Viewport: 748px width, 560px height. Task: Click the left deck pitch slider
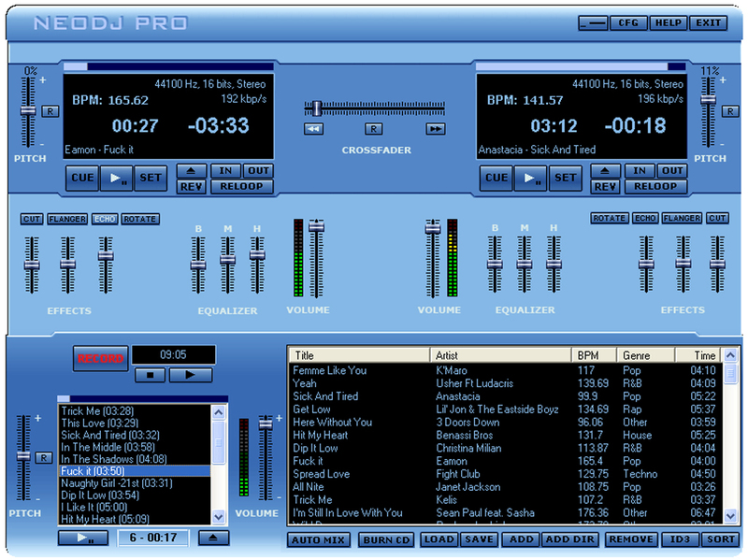coord(28,111)
